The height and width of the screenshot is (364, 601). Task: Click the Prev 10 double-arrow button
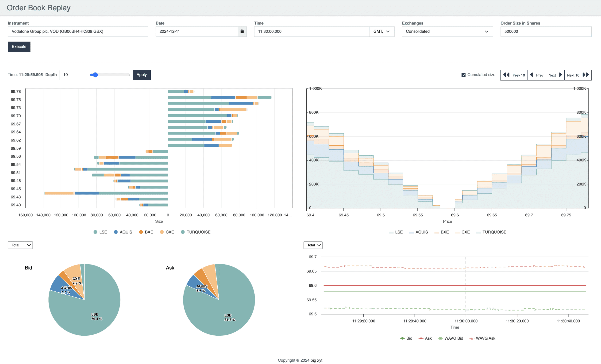(x=514, y=75)
